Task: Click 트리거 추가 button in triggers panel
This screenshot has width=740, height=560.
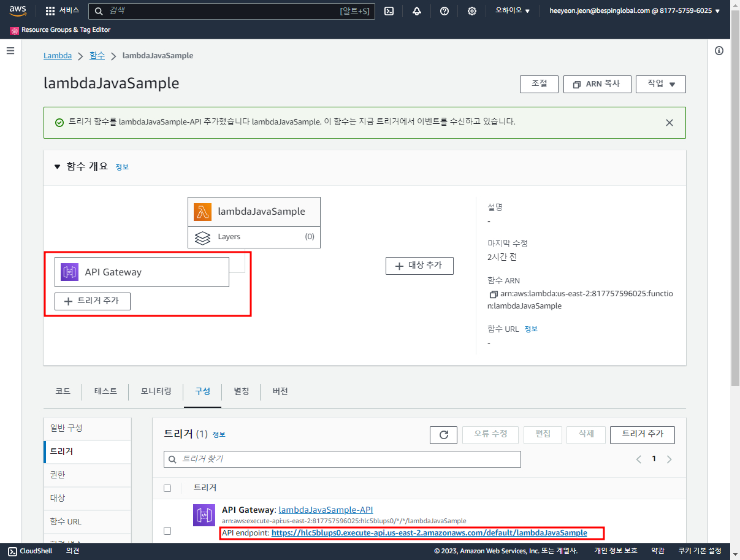Action: (x=643, y=435)
